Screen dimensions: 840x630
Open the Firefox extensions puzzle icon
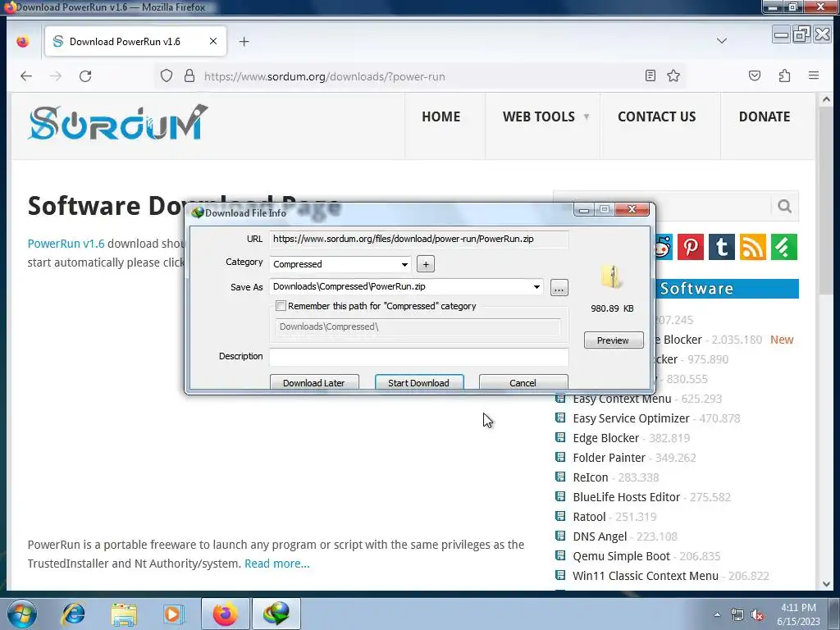[x=784, y=76]
